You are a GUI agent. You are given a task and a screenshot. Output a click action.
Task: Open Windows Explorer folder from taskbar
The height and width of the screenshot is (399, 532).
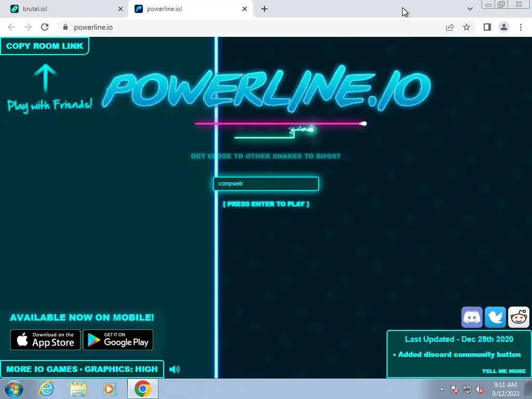(x=78, y=389)
